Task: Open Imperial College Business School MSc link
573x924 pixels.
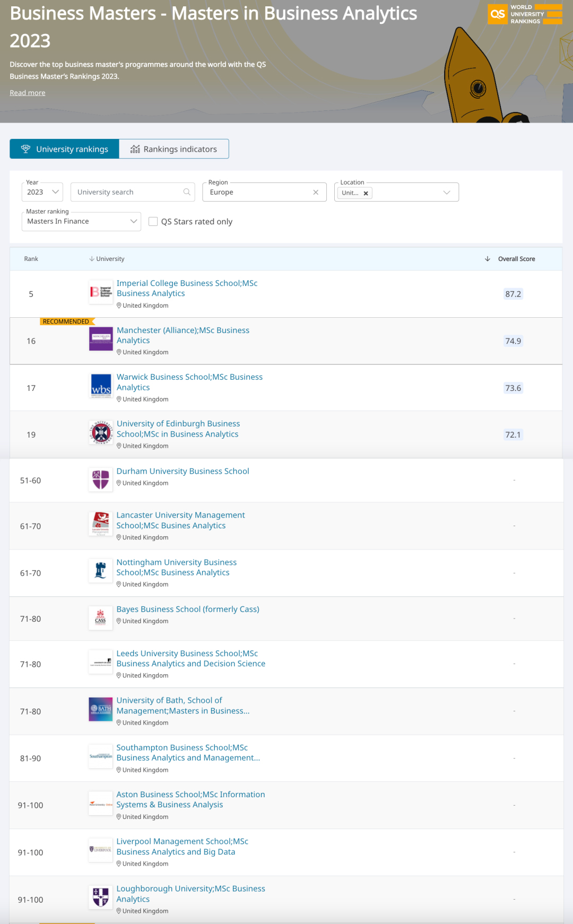Action: (x=187, y=288)
